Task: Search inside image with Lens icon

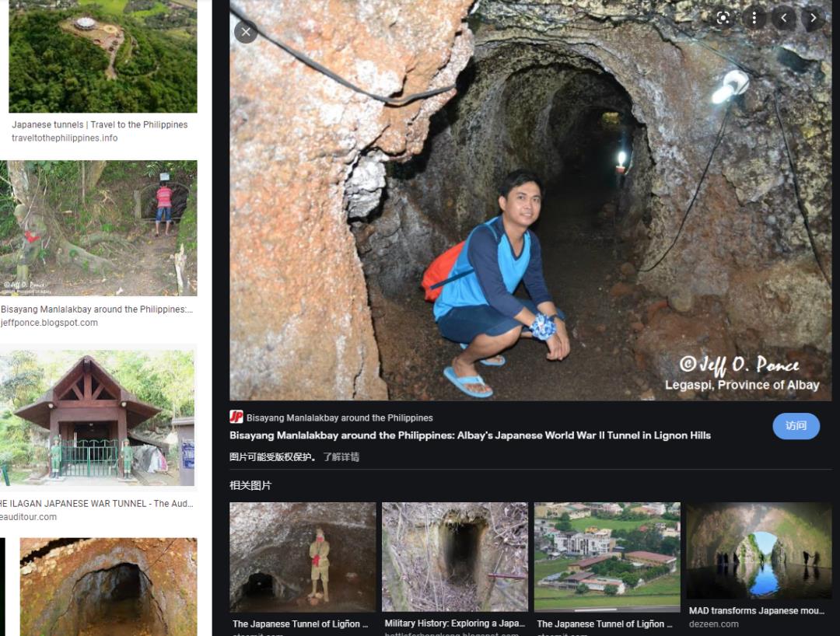Action: click(x=723, y=18)
